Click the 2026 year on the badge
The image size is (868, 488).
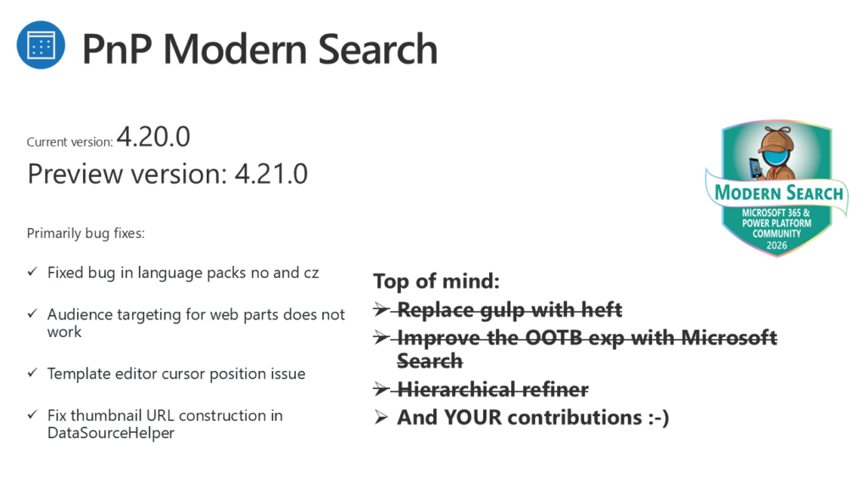click(x=776, y=245)
